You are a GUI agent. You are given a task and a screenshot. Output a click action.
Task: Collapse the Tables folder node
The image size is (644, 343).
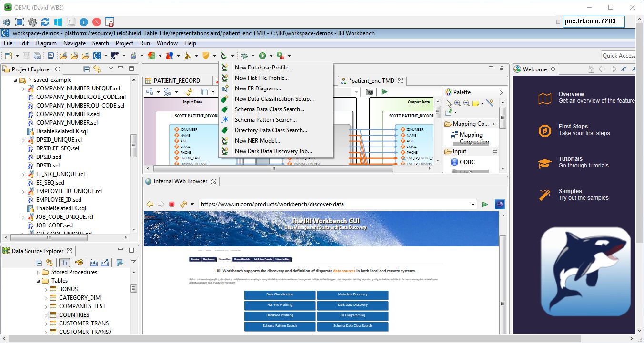pyautogui.click(x=39, y=281)
